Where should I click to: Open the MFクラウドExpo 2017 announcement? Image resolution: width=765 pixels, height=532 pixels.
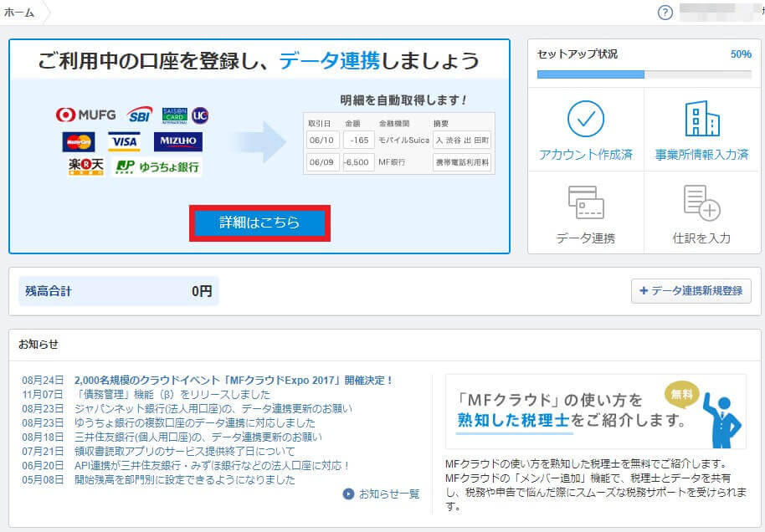click(234, 381)
